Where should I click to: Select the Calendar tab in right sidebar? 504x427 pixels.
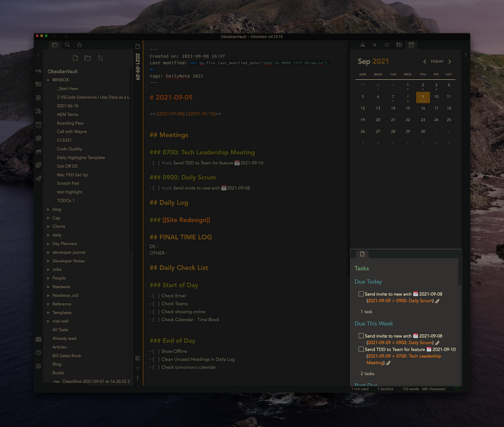click(x=411, y=45)
